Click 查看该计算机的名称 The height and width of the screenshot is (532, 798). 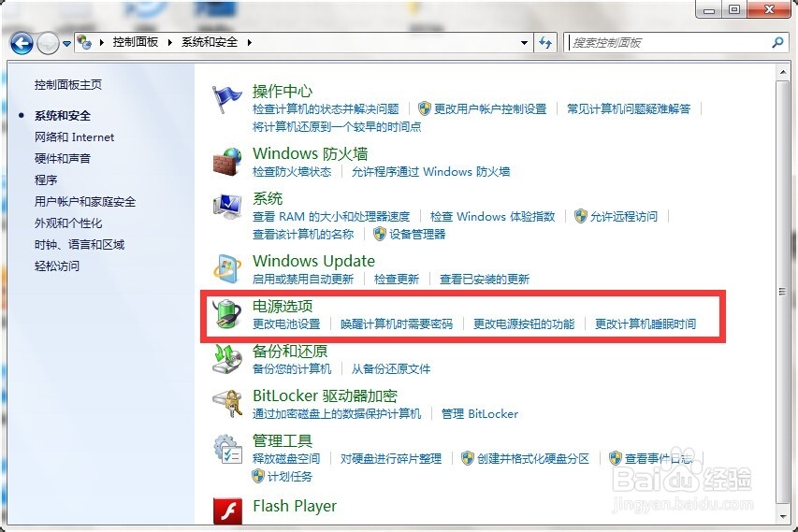[303, 235]
